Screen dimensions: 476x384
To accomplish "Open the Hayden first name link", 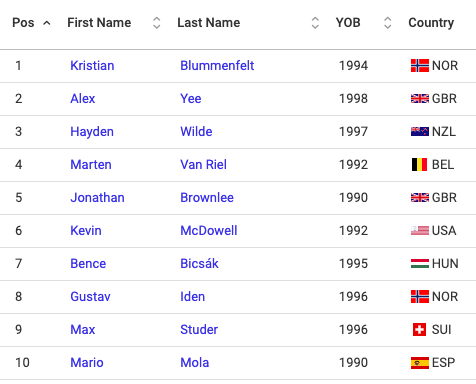I will pos(92,132).
